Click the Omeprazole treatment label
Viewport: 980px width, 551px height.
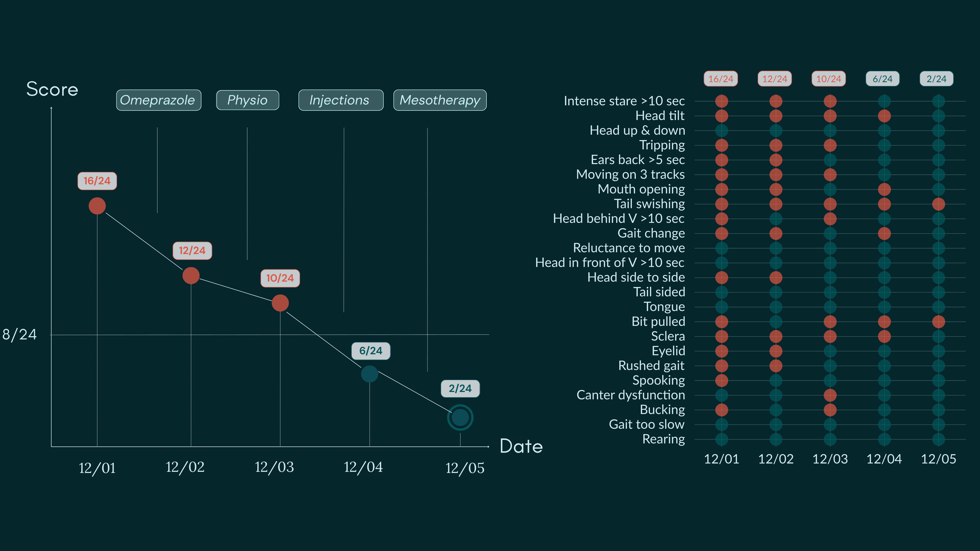(159, 100)
